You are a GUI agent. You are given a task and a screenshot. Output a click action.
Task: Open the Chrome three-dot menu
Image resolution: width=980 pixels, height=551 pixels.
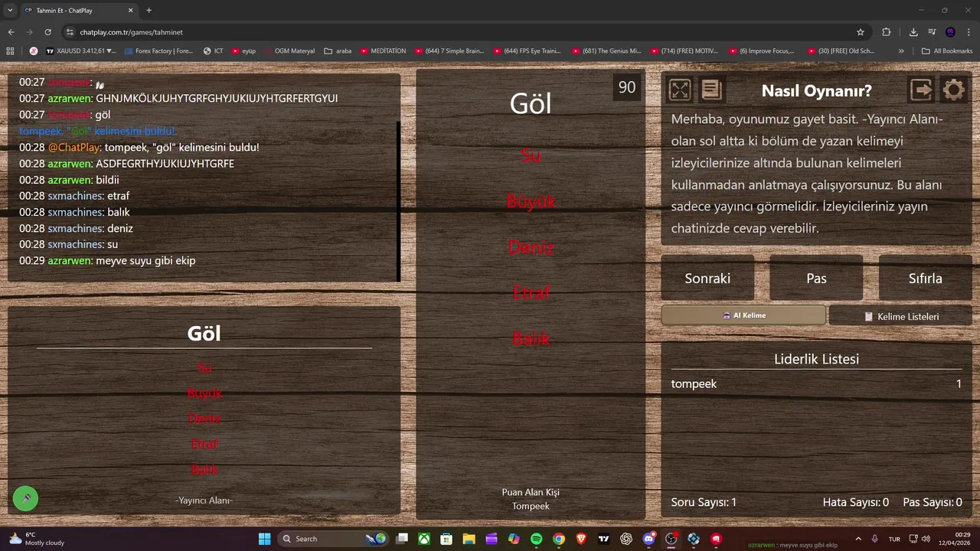[x=969, y=32]
